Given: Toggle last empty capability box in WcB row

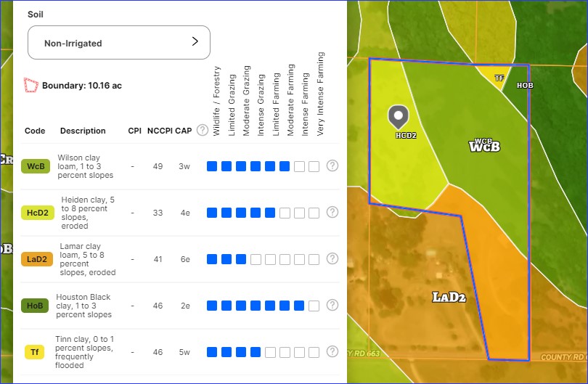Looking at the screenshot, I should tap(314, 166).
